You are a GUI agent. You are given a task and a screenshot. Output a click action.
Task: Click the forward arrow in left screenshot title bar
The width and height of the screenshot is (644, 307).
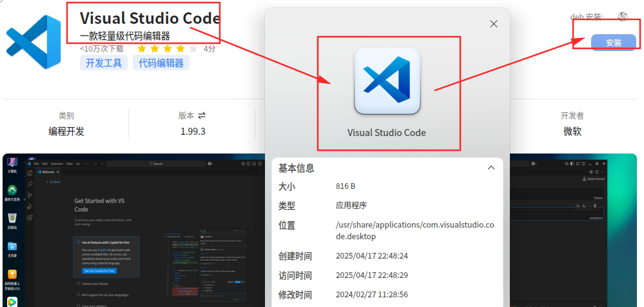click(x=102, y=164)
